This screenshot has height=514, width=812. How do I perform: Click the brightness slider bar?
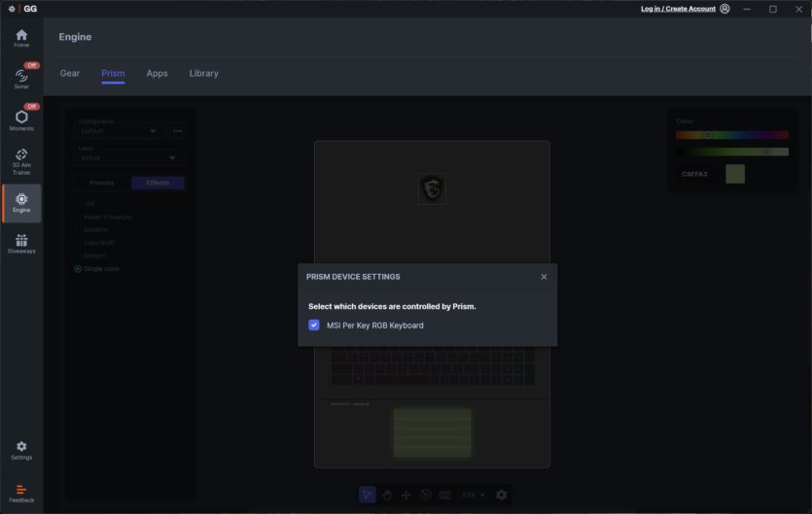732,152
